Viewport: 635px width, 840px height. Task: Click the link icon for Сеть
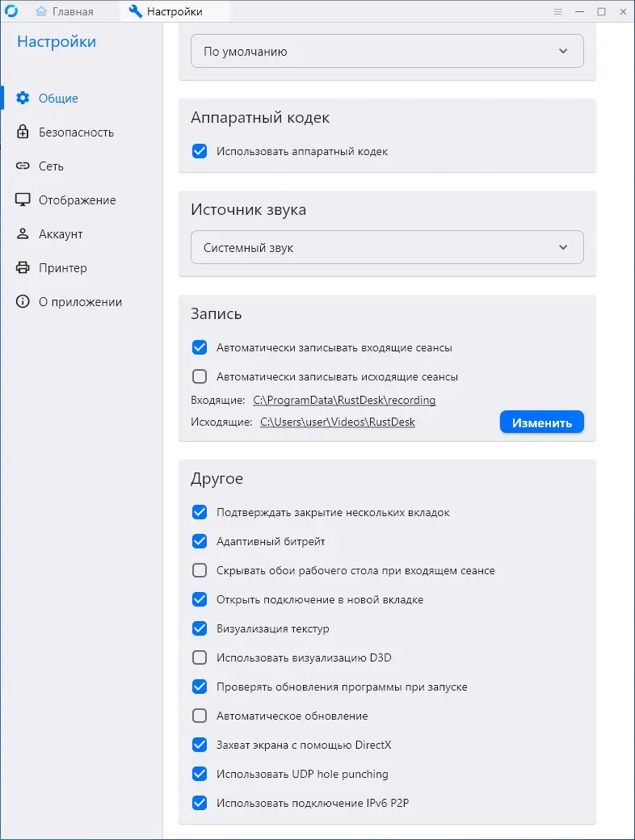click(23, 166)
